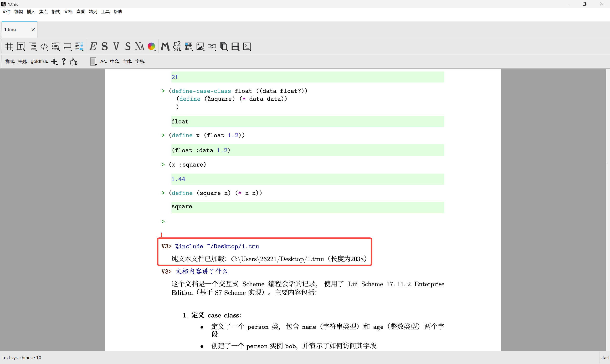
Task: Click the question mark help icon
Action: [64, 61]
